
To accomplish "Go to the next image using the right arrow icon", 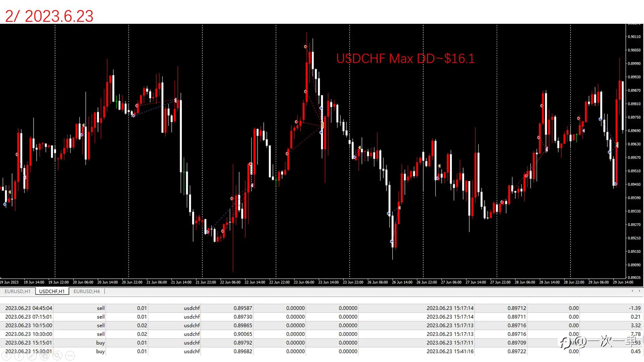I will 19,356.
